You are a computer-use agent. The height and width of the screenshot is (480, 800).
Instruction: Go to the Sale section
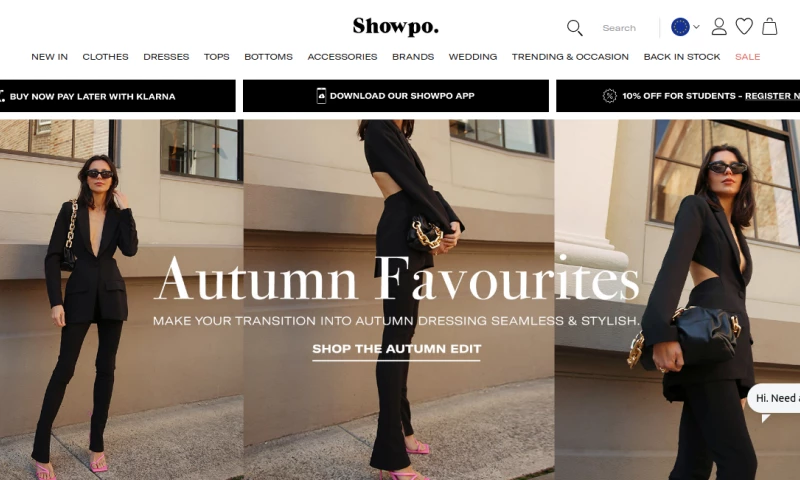tap(747, 57)
